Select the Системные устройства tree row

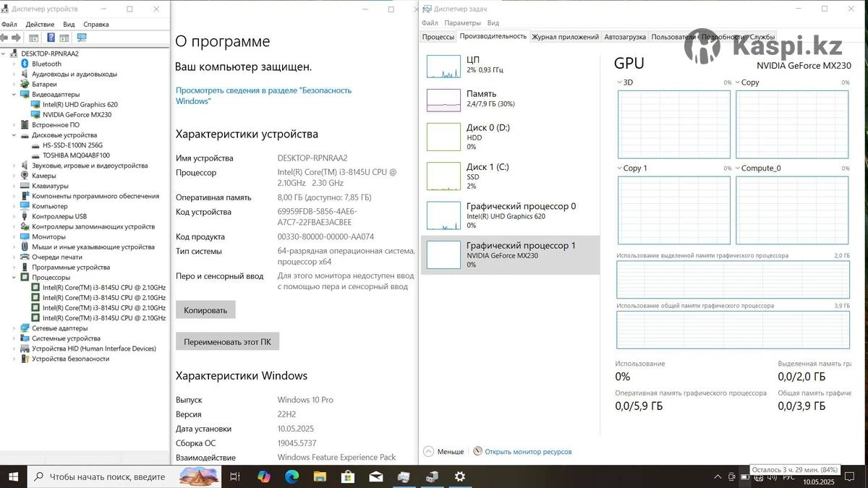coord(66,338)
